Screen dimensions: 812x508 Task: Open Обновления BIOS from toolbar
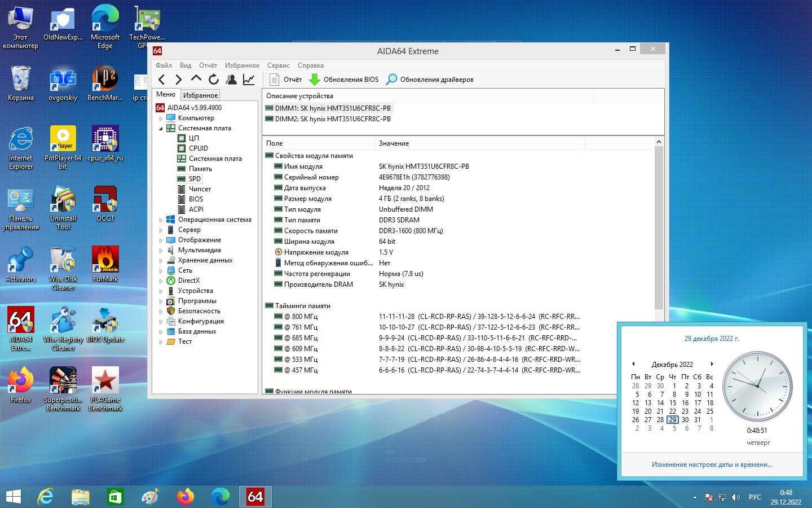coord(344,80)
